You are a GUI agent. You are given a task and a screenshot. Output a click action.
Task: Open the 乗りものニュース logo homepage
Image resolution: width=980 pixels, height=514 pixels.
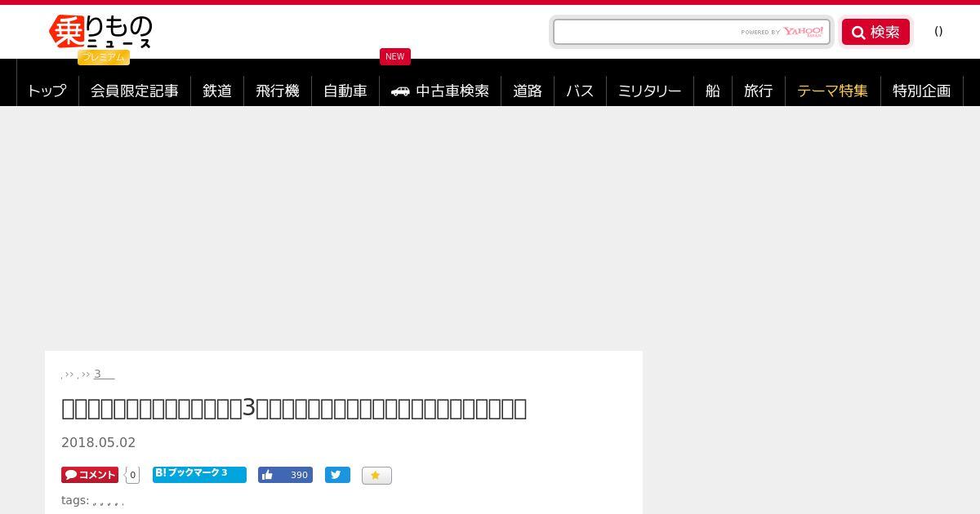tap(100, 32)
